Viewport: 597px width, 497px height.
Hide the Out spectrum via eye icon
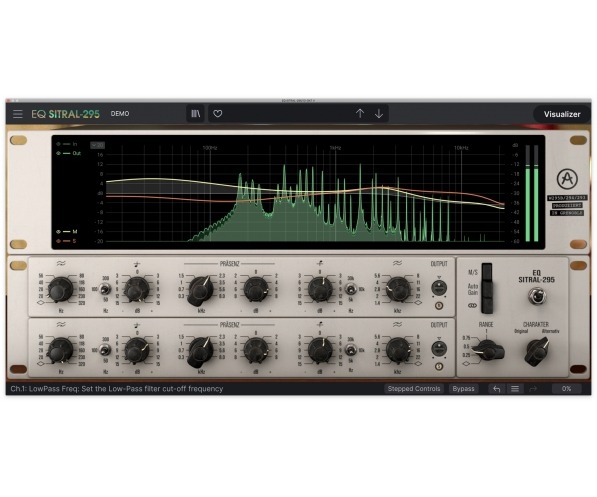pos(58,153)
